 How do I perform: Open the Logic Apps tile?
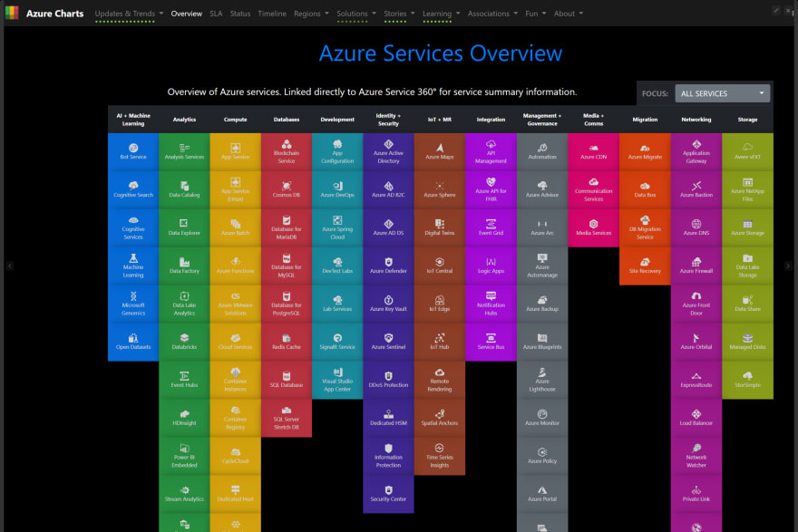pos(491,266)
